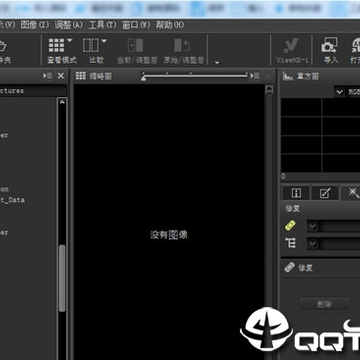The image size is (360, 360).
Task: Open the 图像(I) menu
Action: [x=35, y=25]
